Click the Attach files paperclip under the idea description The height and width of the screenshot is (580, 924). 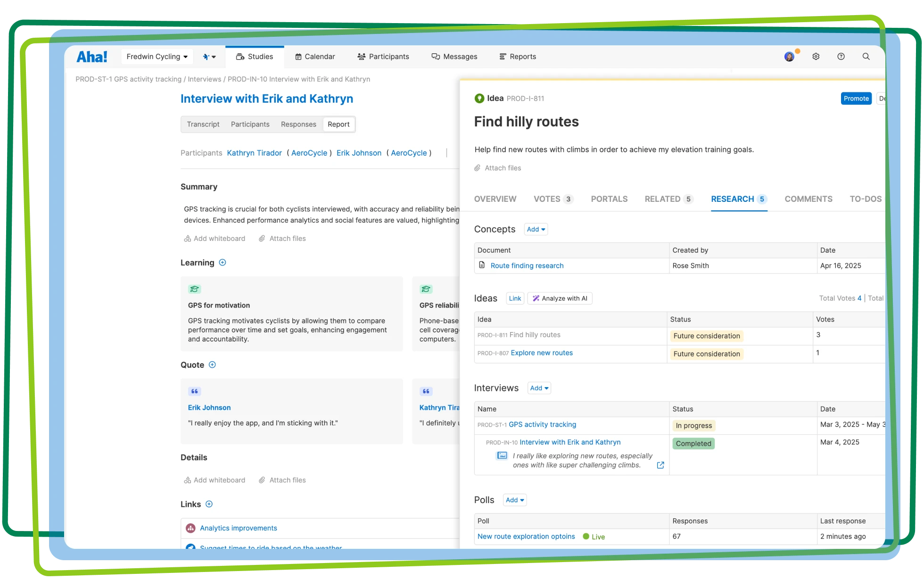[478, 168]
